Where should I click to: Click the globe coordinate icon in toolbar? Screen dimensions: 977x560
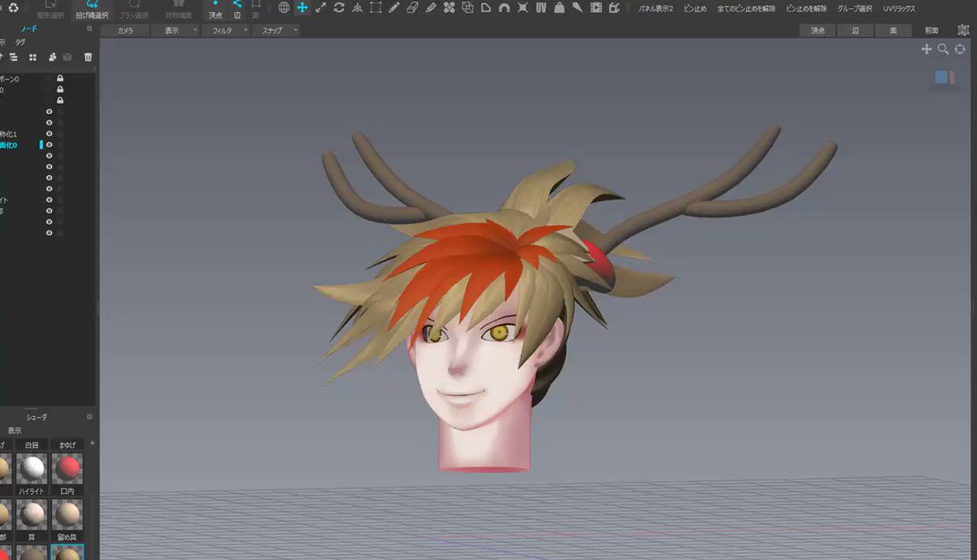pos(284,7)
